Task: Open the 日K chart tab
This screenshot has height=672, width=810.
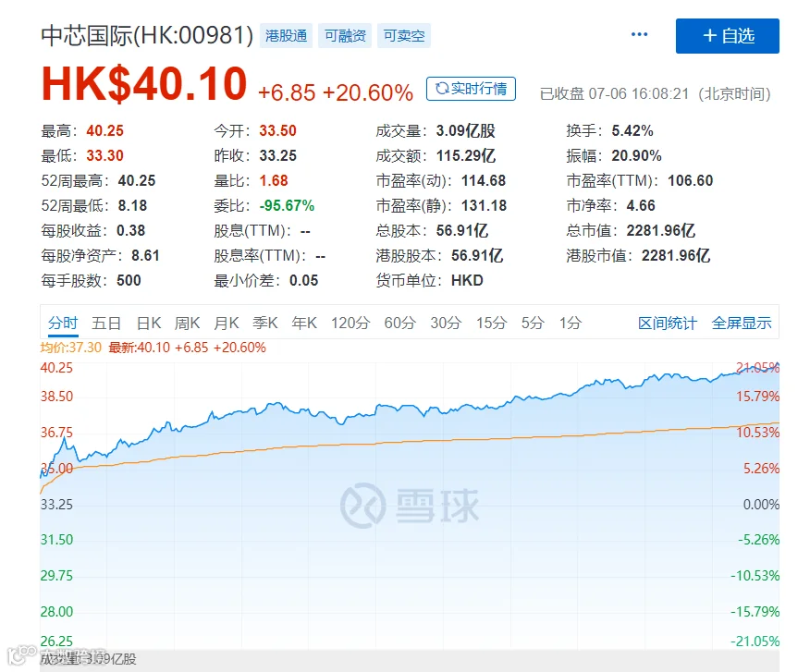Action: [149, 324]
